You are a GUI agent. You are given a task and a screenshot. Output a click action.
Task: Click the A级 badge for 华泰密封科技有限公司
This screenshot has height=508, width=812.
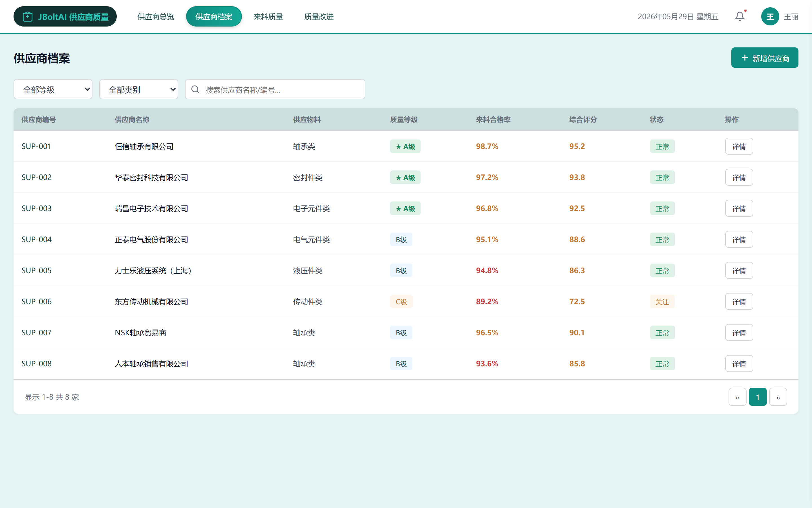405,178
